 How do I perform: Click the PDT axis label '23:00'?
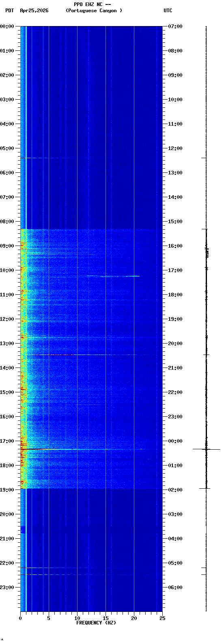(x=7, y=587)
